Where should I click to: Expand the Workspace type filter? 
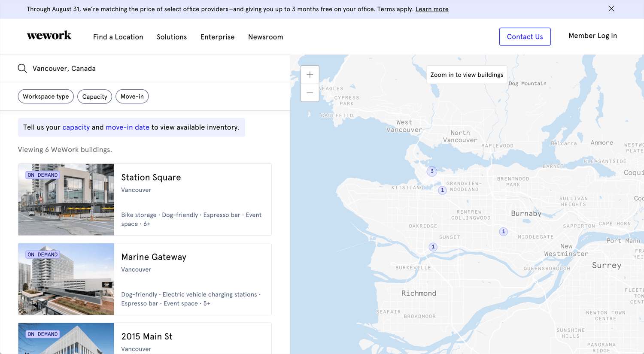pyautogui.click(x=46, y=97)
